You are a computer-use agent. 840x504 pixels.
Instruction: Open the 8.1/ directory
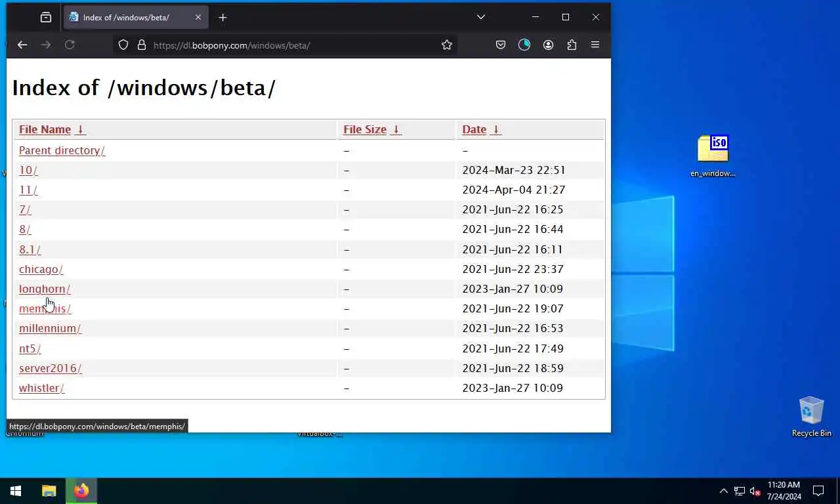tap(30, 249)
